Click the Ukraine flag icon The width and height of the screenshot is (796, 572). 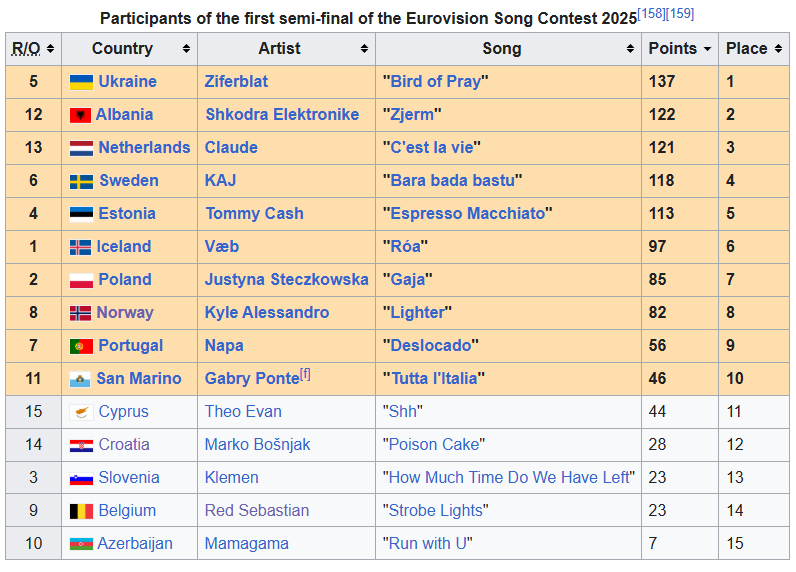[81, 82]
